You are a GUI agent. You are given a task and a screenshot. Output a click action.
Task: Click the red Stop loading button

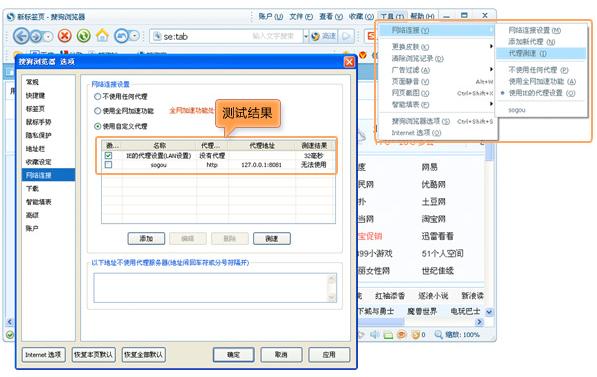[65, 36]
